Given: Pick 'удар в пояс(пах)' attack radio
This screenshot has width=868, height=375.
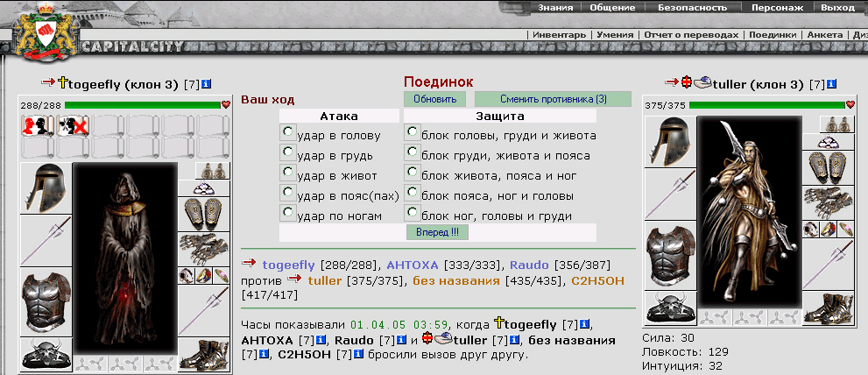Looking at the screenshot, I should point(288,192).
